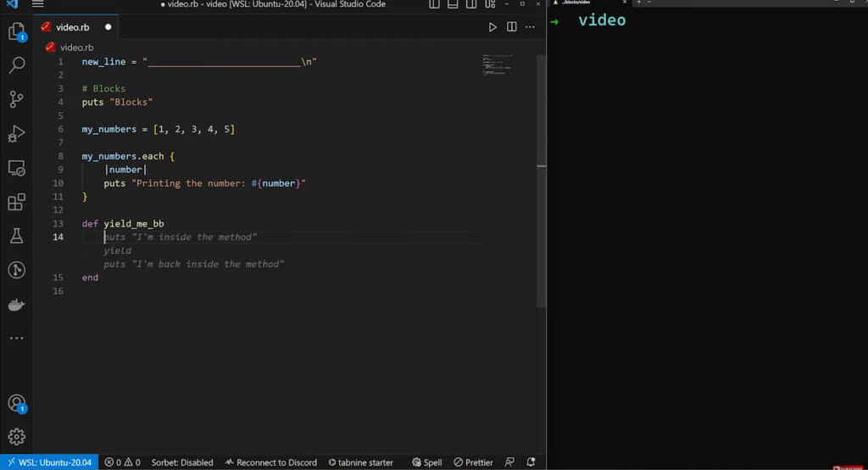Open the hamburger application menu

click(x=37, y=4)
